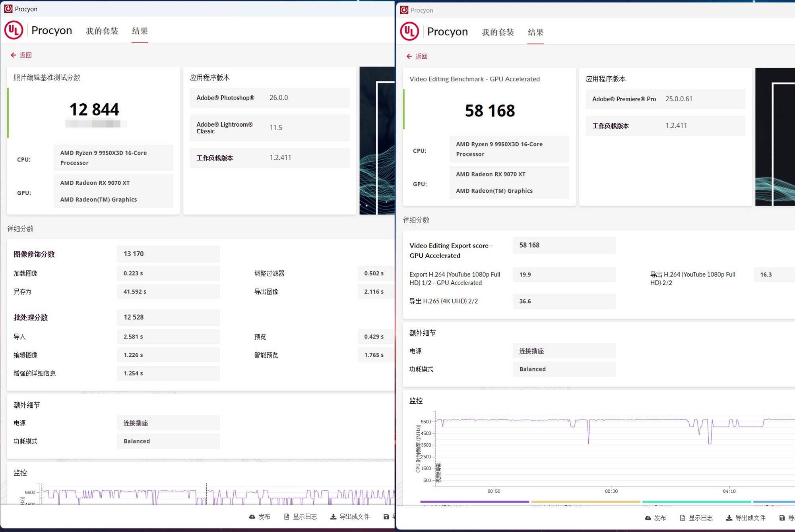Click the UL logo in right Procyon window
This screenshot has width=795, height=532.
point(410,31)
